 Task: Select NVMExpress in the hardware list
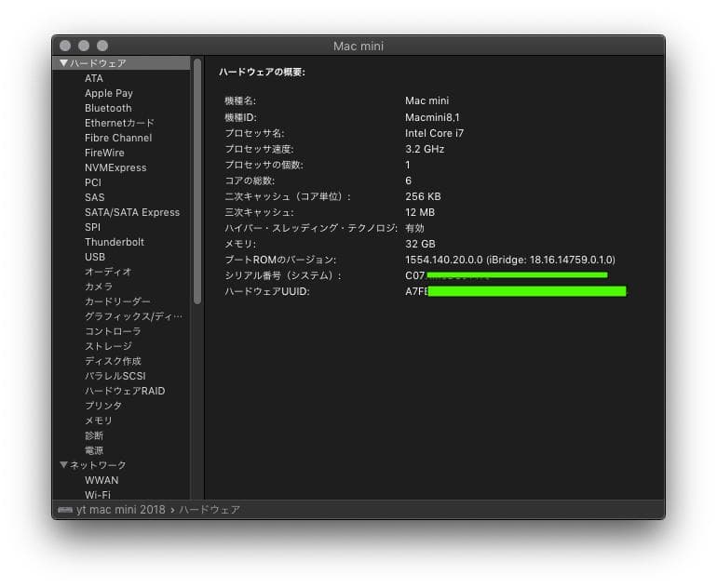(115, 167)
